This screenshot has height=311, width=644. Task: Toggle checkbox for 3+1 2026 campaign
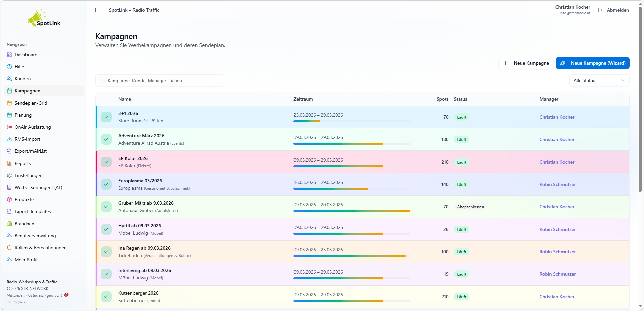[106, 117]
